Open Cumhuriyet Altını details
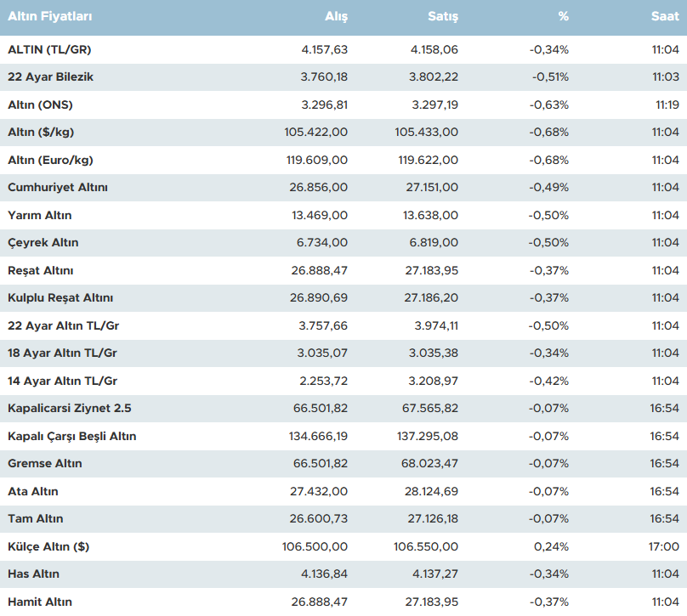The image size is (687, 616). click(58, 188)
